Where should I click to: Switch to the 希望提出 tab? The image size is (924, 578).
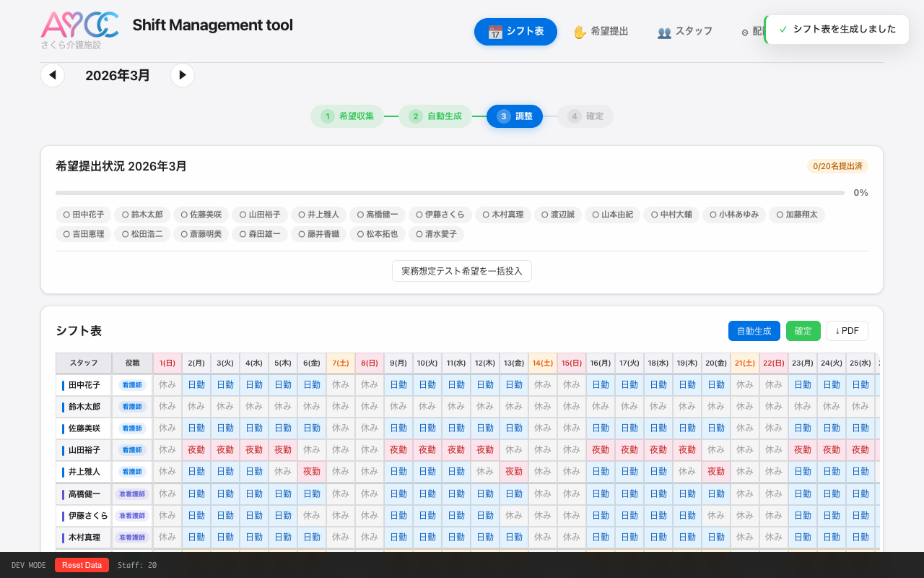click(x=600, y=32)
